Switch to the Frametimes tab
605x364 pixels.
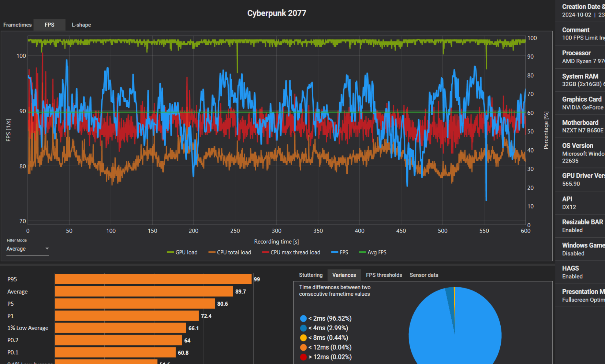17,25
